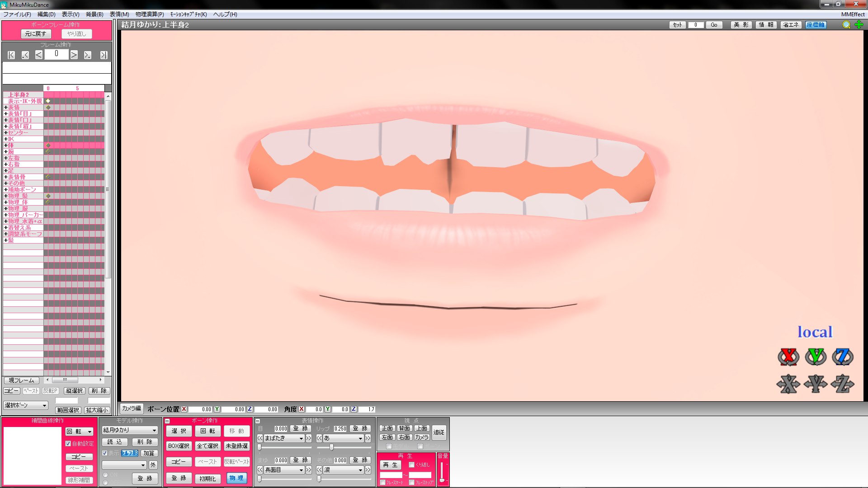Click the Y translation axis icon

[x=815, y=385]
